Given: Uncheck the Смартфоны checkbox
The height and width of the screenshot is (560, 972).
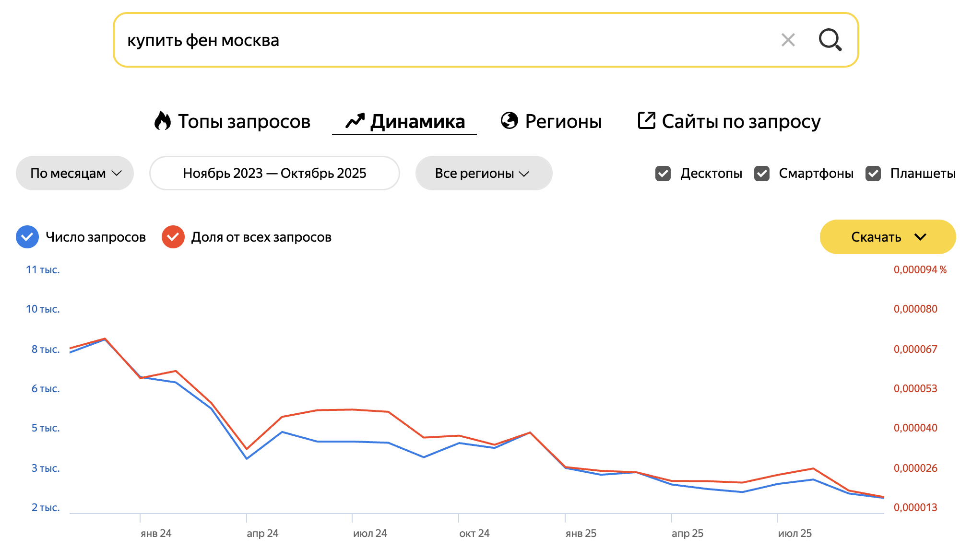Looking at the screenshot, I should point(762,173).
